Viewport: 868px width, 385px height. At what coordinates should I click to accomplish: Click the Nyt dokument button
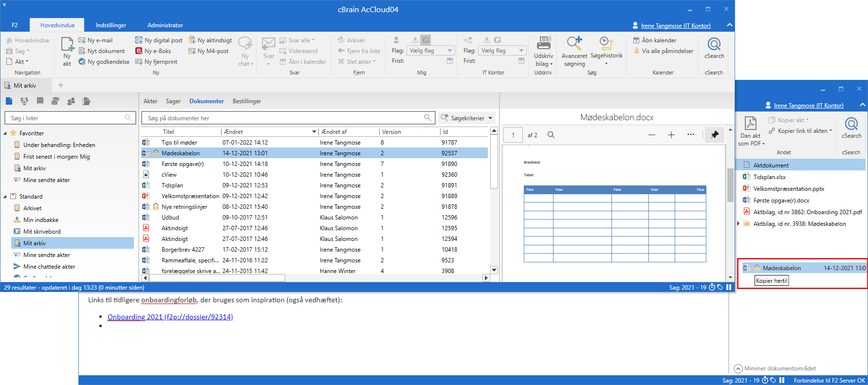[102, 51]
